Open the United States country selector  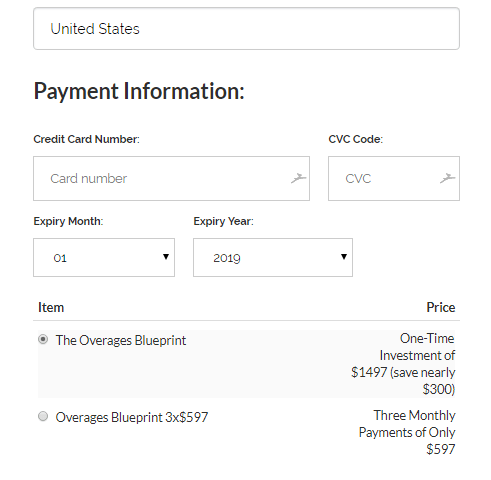pos(246,29)
